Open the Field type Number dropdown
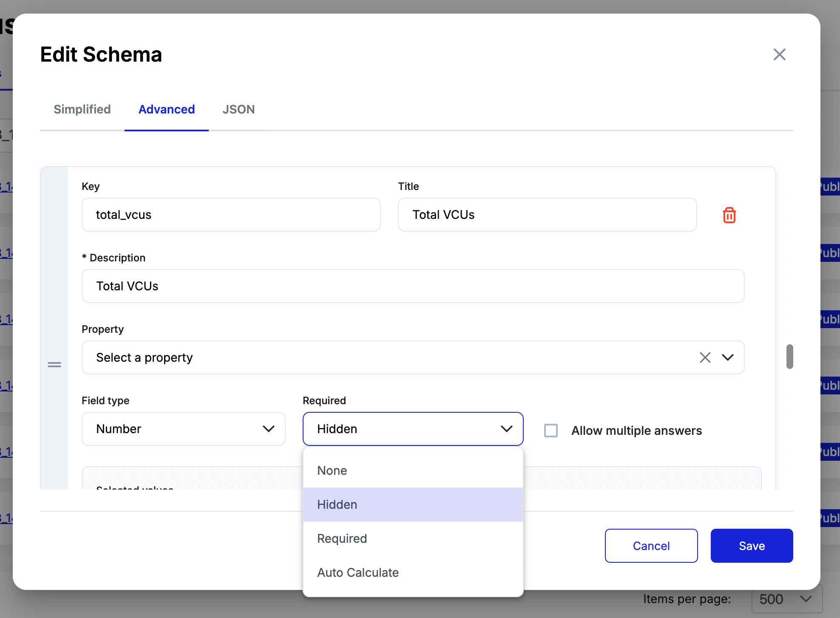The height and width of the screenshot is (618, 840). 183,429
